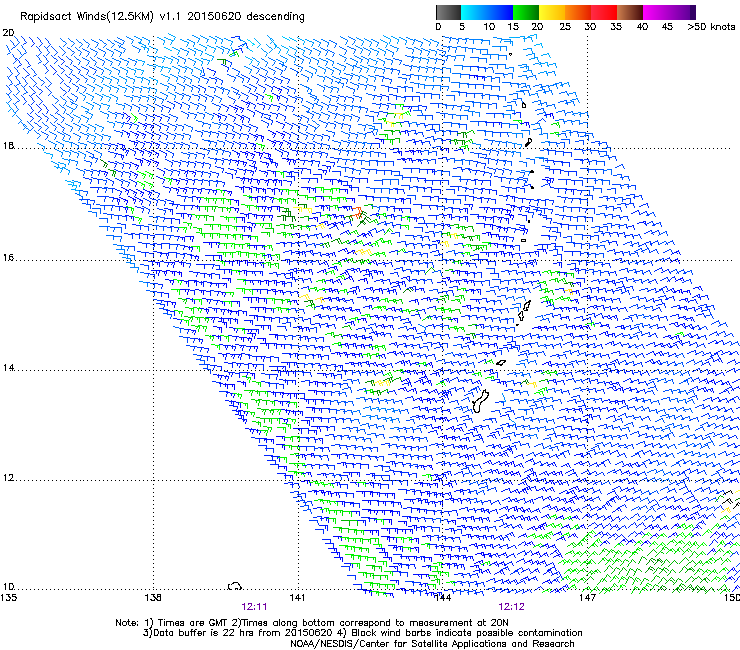The image size is (740, 650).
Task: Click the latitude label '10'
Action: (x=8, y=587)
